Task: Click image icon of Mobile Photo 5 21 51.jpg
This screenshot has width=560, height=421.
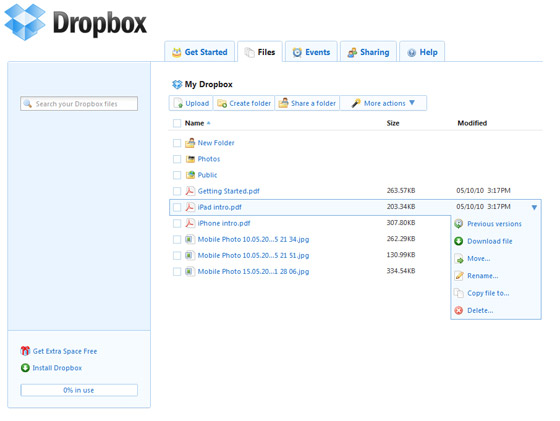Action: pos(190,255)
